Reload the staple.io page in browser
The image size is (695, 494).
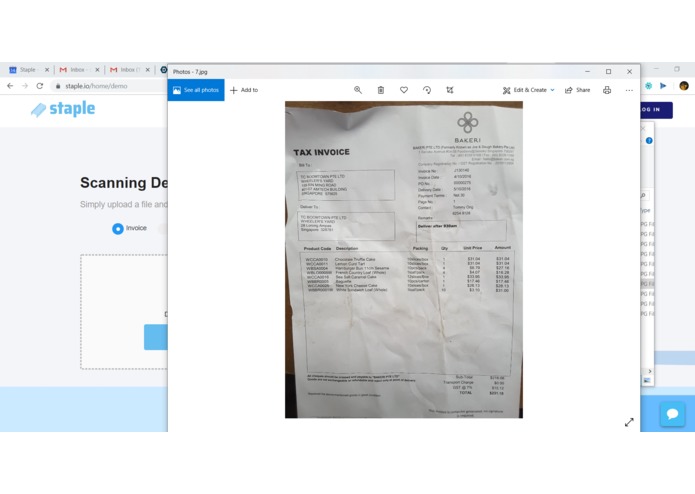(x=39, y=86)
